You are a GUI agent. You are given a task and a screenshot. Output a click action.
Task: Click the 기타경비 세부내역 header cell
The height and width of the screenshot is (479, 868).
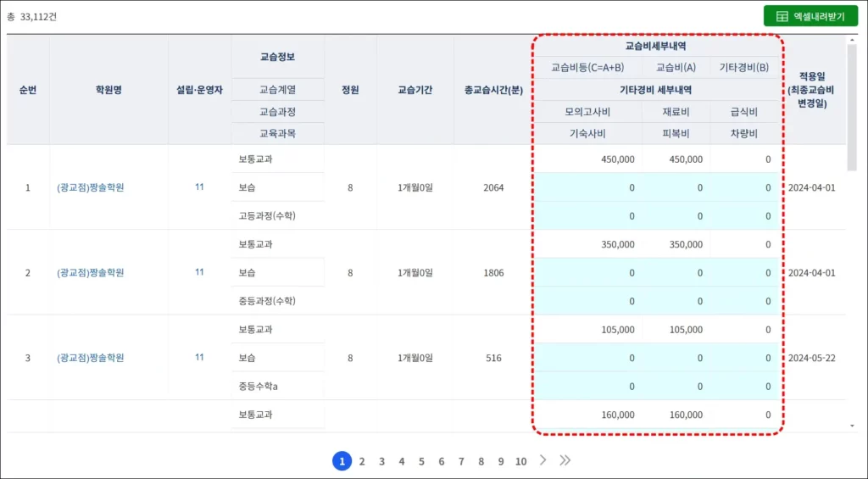click(655, 90)
